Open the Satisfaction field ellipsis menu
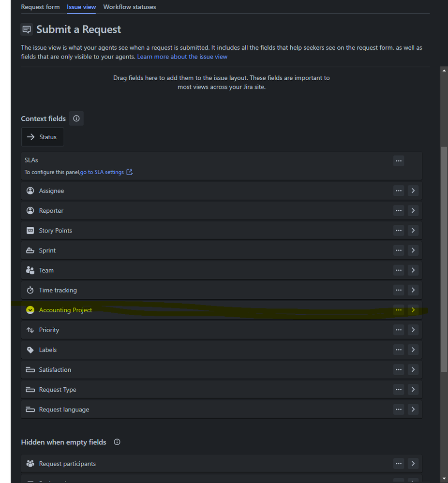The image size is (448, 483). 398,369
